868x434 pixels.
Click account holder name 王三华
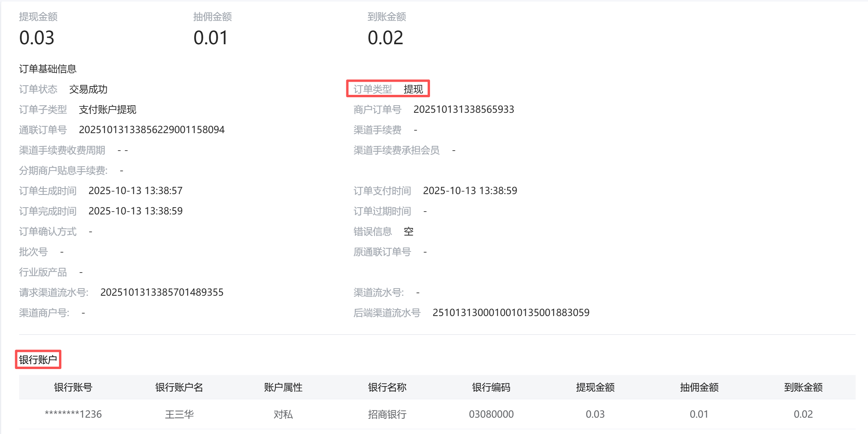(179, 414)
